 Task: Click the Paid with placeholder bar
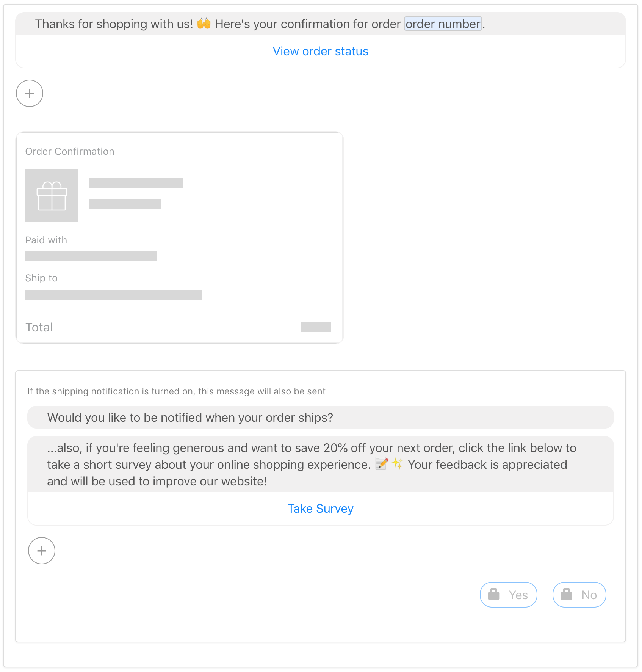pyautogui.click(x=91, y=256)
